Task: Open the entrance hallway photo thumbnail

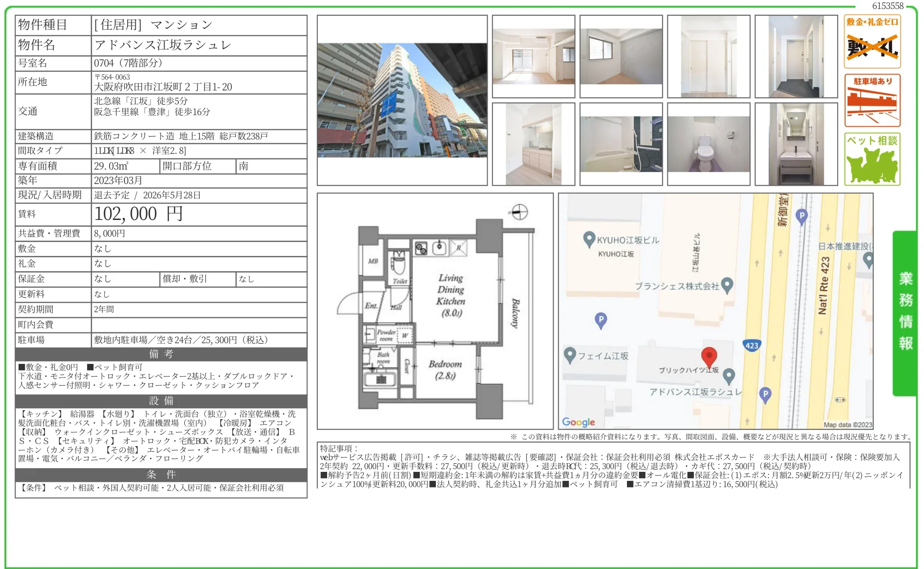Action: [x=796, y=56]
